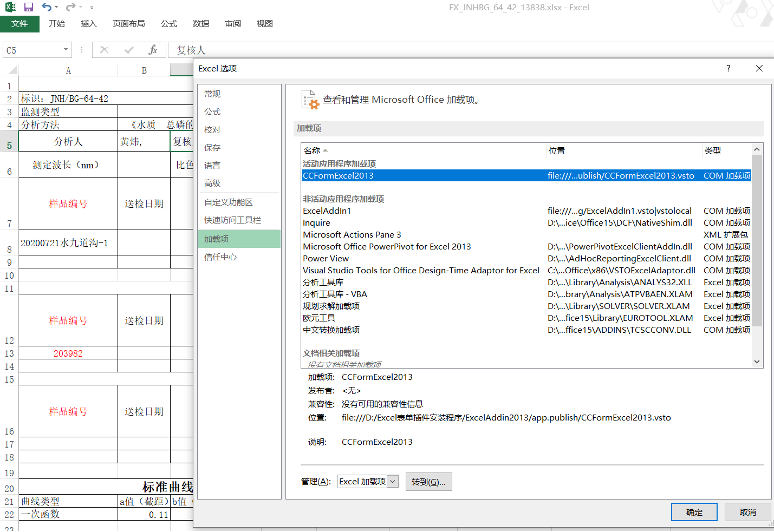Click the add-ins gear document icon

[x=310, y=100]
